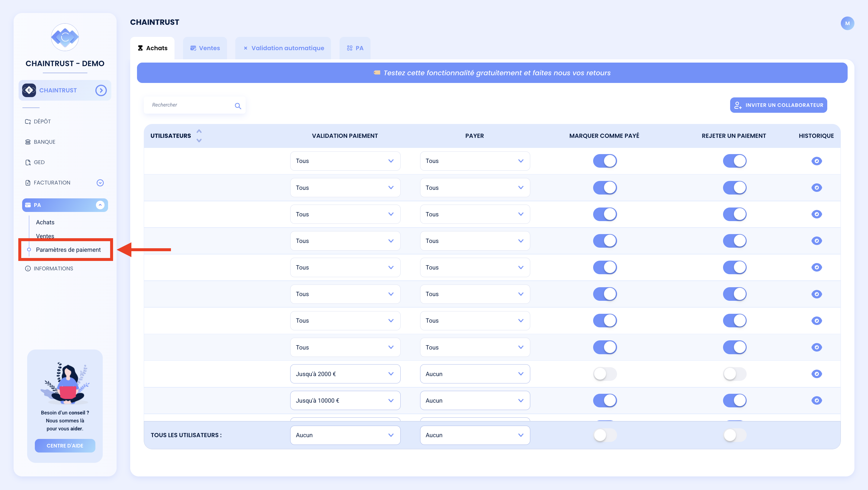Open history eye for Jusqu'à 2000 € row

[816, 374]
